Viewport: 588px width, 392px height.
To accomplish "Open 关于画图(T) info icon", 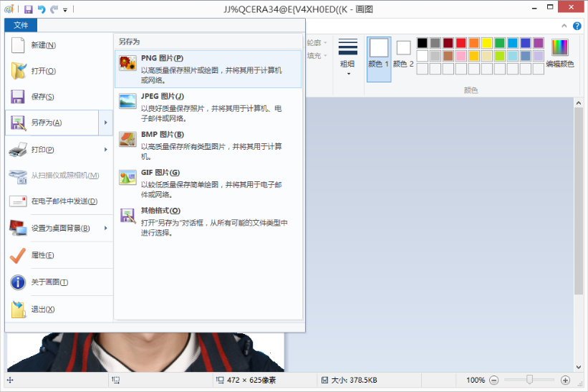I will pyautogui.click(x=18, y=282).
